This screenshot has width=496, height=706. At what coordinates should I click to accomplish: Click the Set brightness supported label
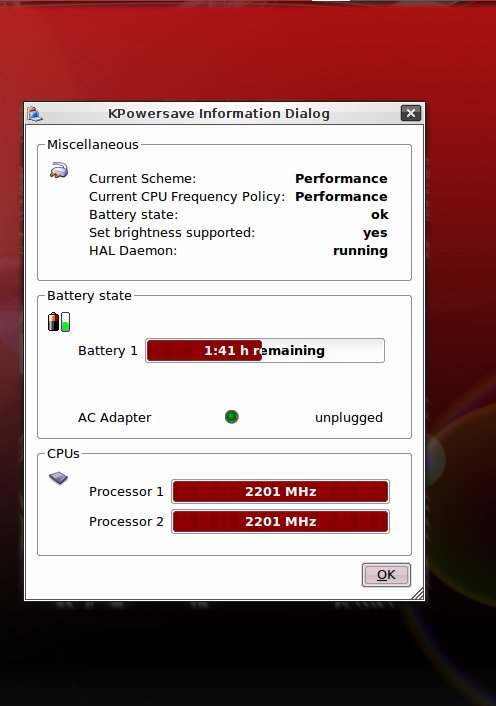point(172,233)
